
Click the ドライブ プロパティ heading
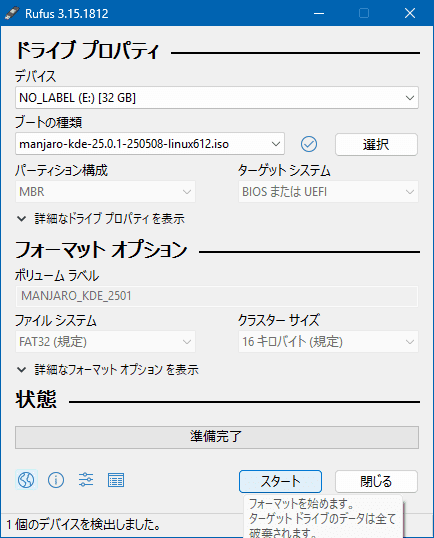click(x=87, y=50)
